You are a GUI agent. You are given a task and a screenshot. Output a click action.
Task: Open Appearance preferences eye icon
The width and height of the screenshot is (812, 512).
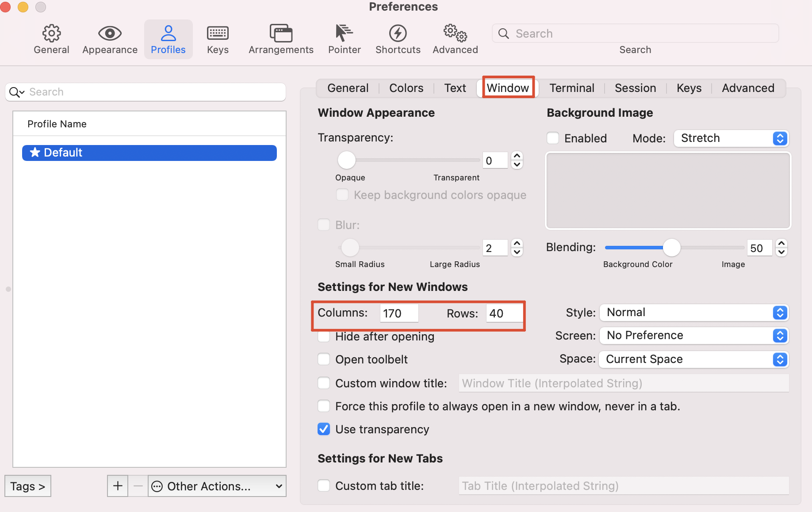point(110,34)
